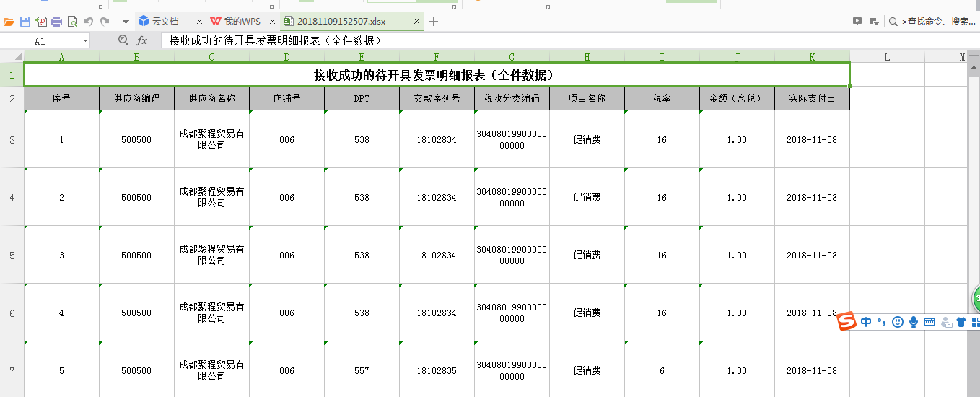Image resolution: width=980 pixels, height=397 pixels.
Task: Undo the last action
Action: tap(89, 22)
